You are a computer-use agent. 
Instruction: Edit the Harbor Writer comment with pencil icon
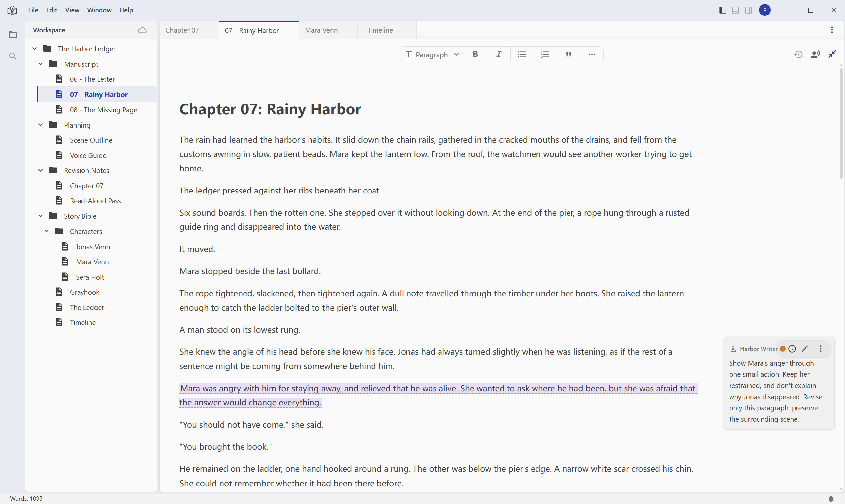coord(804,349)
